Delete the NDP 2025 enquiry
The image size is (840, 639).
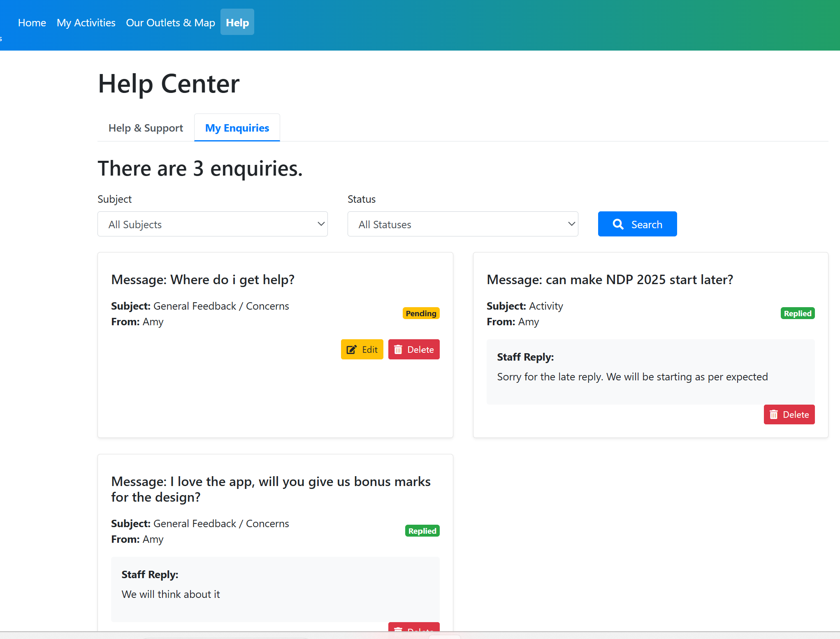click(789, 414)
